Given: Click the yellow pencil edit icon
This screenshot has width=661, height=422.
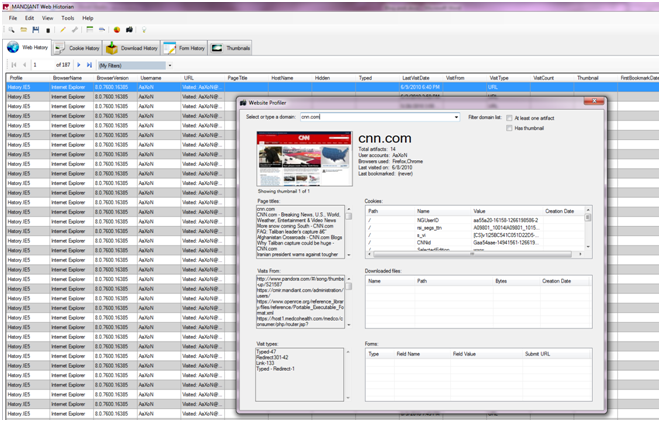Looking at the screenshot, I should (63, 30).
